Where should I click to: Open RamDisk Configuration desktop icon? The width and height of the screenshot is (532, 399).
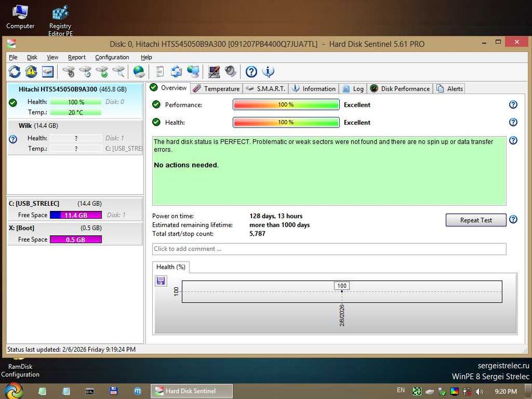[x=20, y=368]
